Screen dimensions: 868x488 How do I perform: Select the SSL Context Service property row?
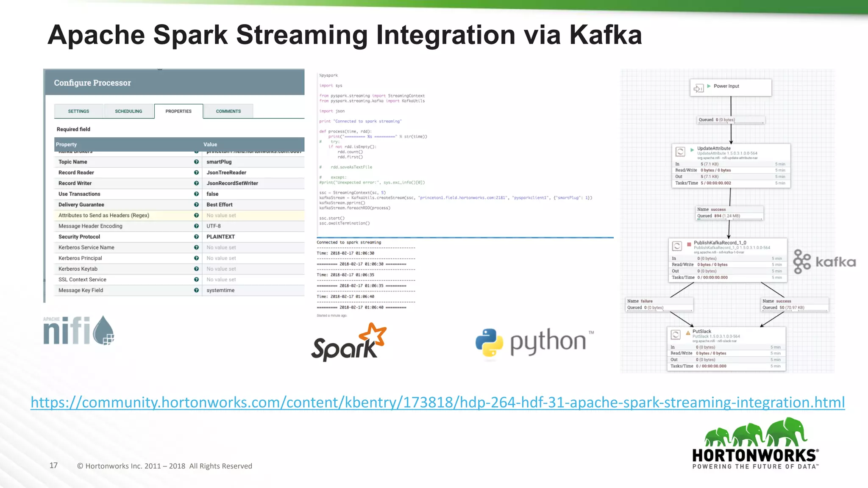click(x=180, y=280)
